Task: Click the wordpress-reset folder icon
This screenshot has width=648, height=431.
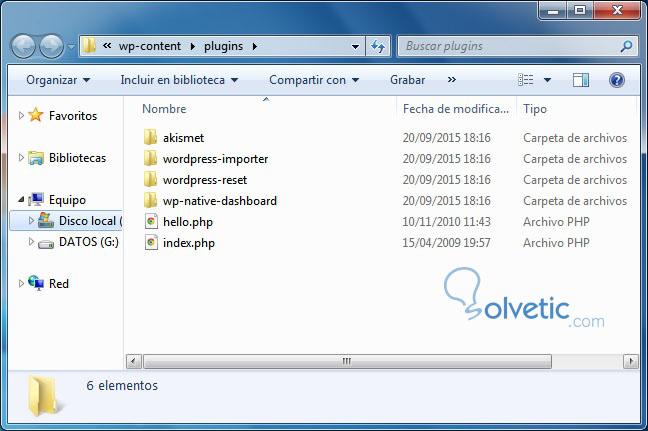Action: 150,179
